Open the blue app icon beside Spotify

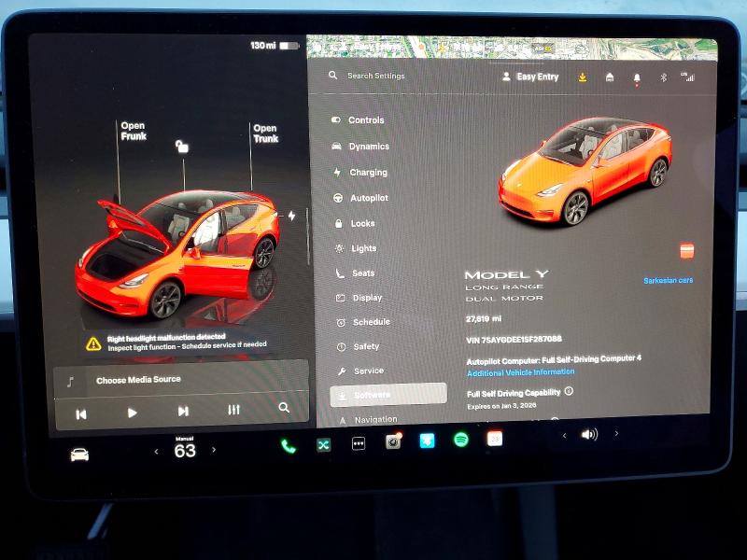(427, 441)
